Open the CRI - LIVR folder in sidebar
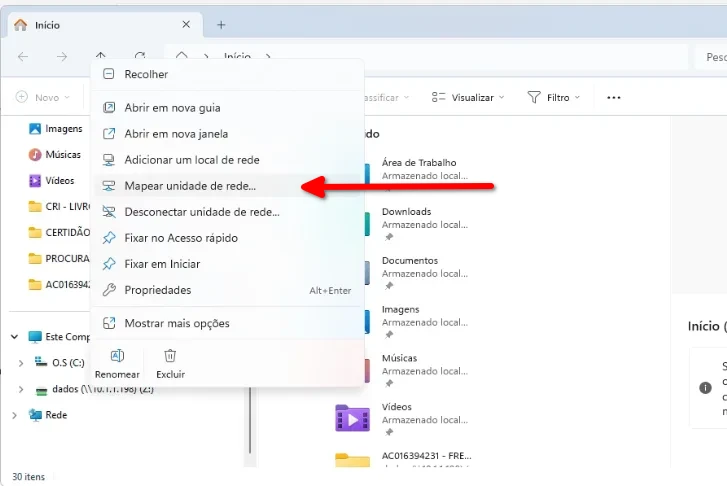Image resolution: width=727 pixels, height=486 pixels. [x=58, y=207]
